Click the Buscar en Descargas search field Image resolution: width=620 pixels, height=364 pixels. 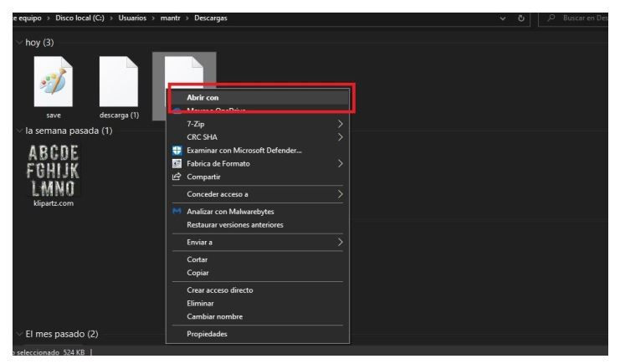[574, 18]
